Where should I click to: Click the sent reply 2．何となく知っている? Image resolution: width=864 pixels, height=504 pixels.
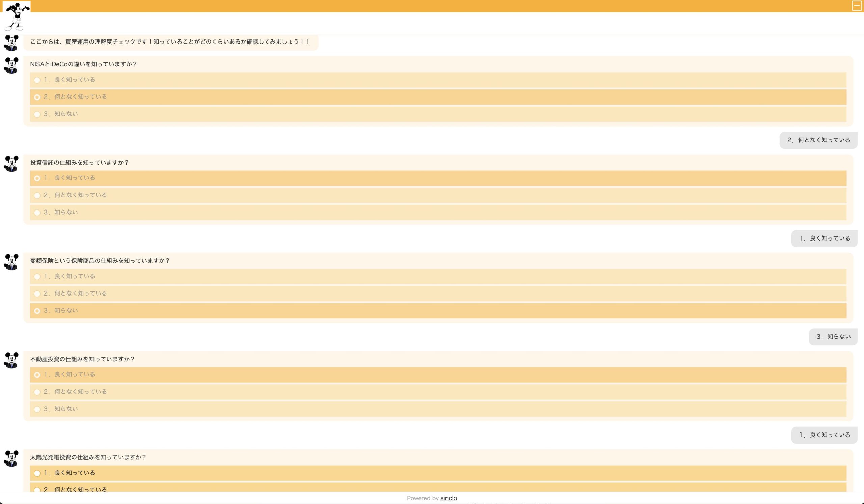(818, 140)
